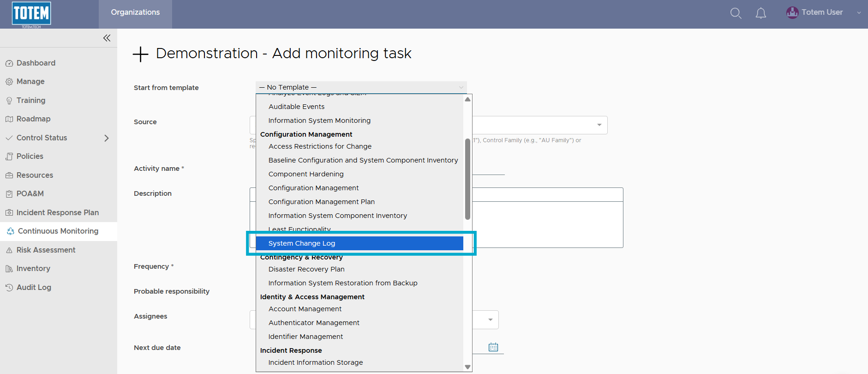Click the template list scrollbar thumb
Screen dimensions: 868x374
pyautogui.click(x=467, y=179)
